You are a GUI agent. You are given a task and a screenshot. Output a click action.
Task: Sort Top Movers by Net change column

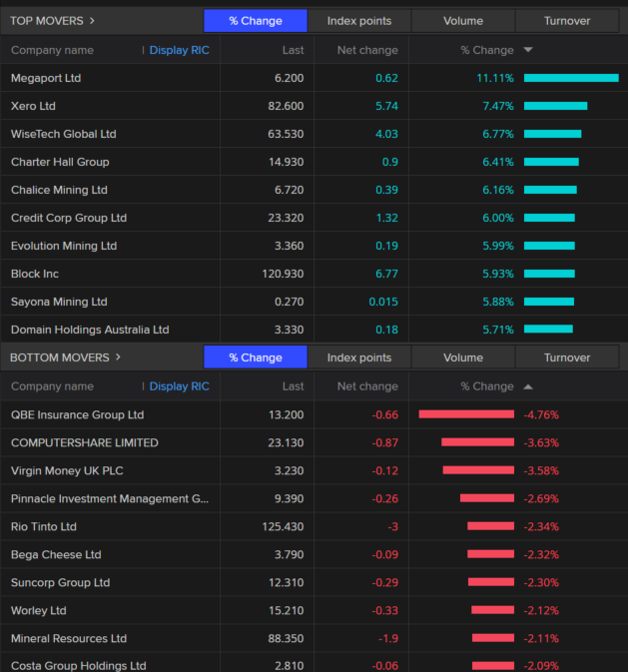[x=367, y=50]
